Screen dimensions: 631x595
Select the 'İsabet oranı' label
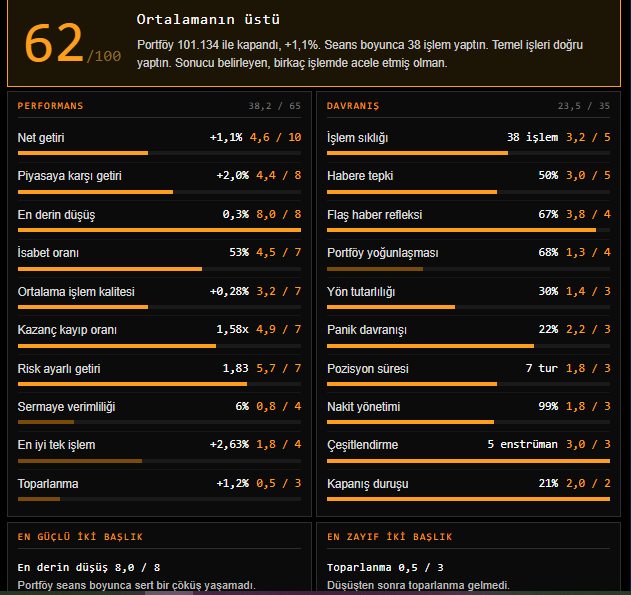(48, 253)
